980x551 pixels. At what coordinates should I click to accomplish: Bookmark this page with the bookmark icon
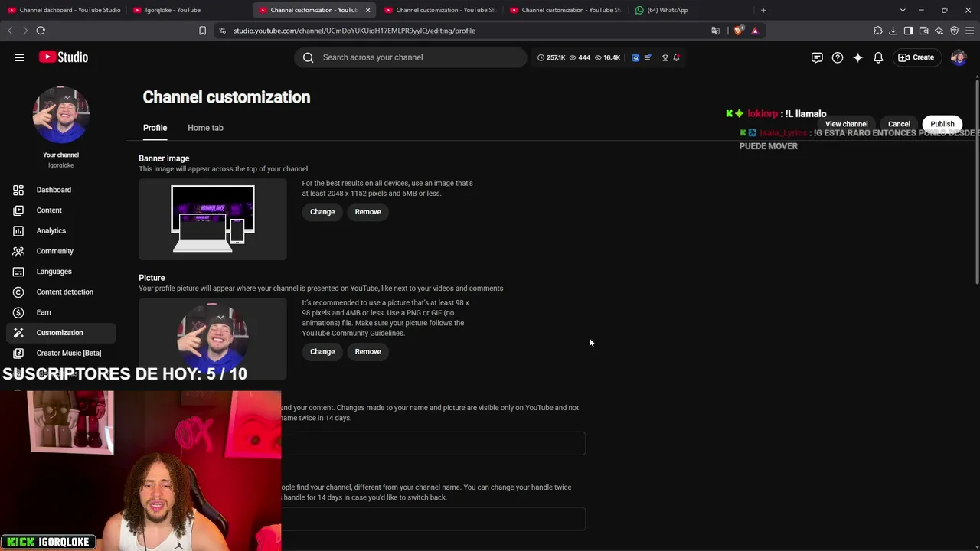click(202, 31)
